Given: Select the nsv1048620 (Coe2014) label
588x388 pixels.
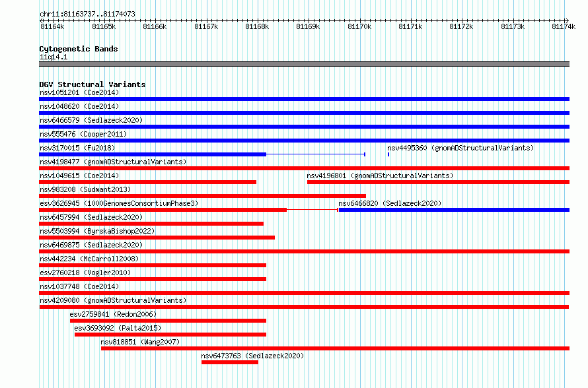Looking at the screenshot, I should 79,106.
